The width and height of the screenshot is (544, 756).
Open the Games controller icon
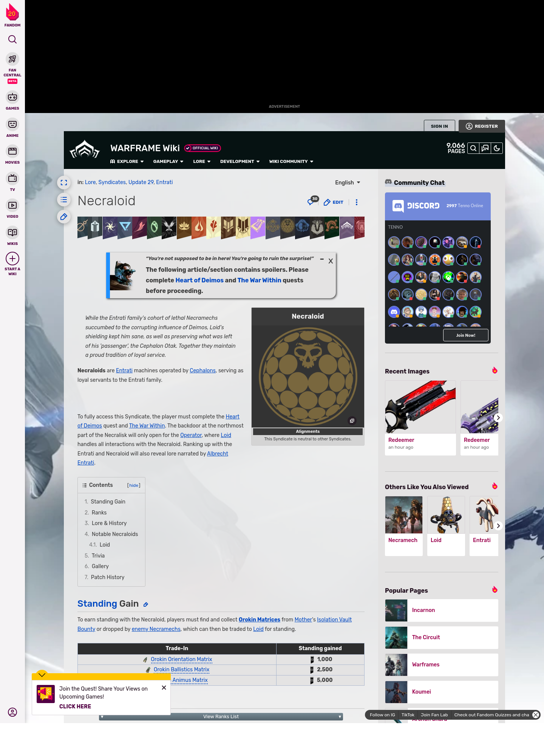(12, 97)
